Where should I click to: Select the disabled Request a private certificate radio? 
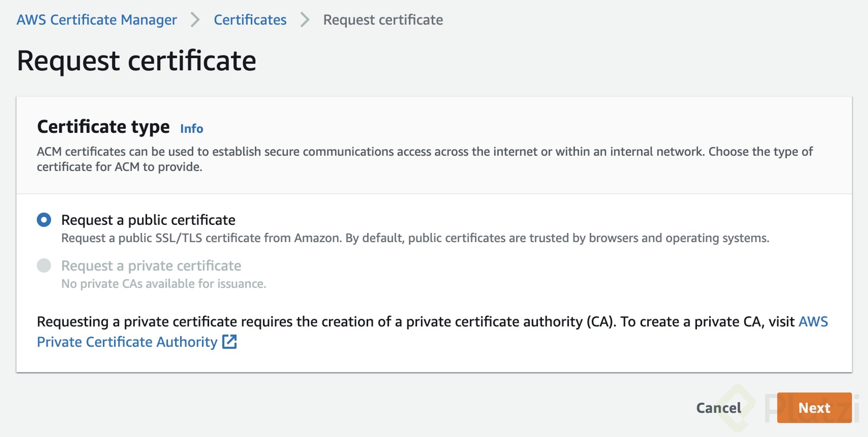pyautogui.click(x=44, y=266)
